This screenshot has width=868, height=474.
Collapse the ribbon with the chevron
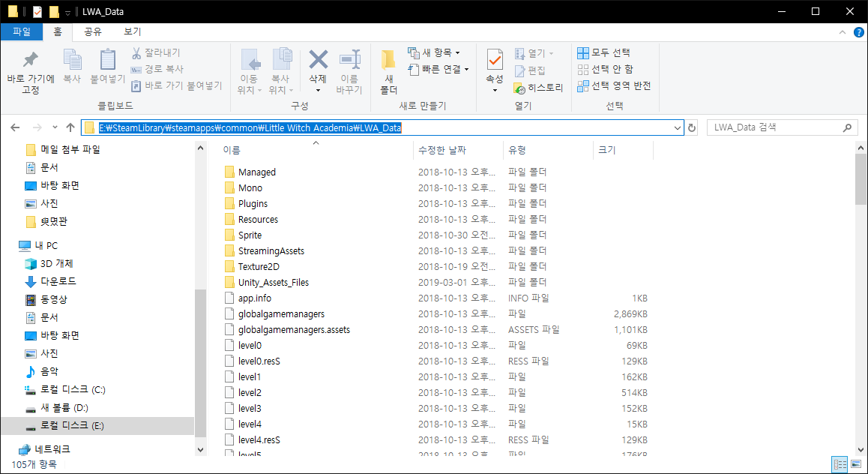pos(843,32)
